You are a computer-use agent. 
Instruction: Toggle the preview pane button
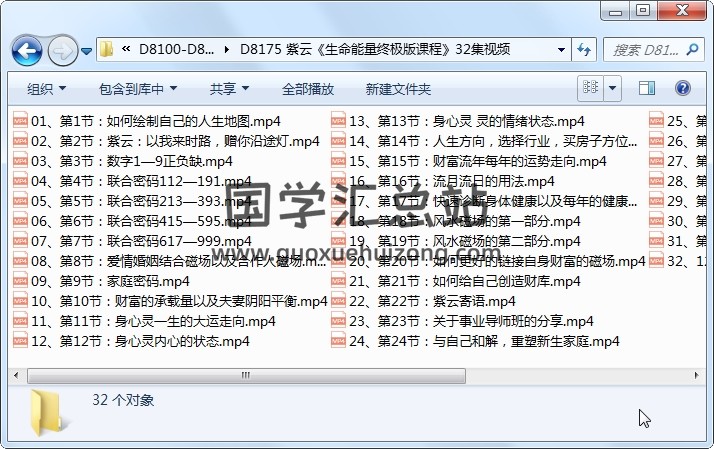click(x=647, y=88)
